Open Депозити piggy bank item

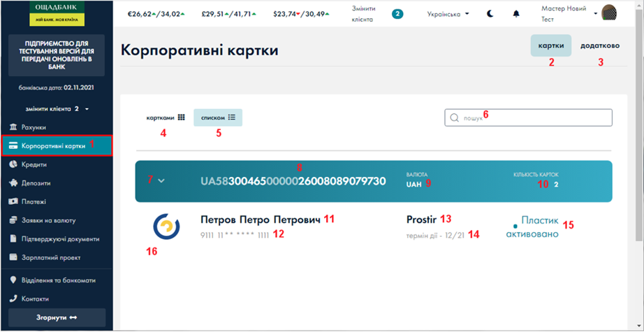pyautogui.click(x=38, y=183)
